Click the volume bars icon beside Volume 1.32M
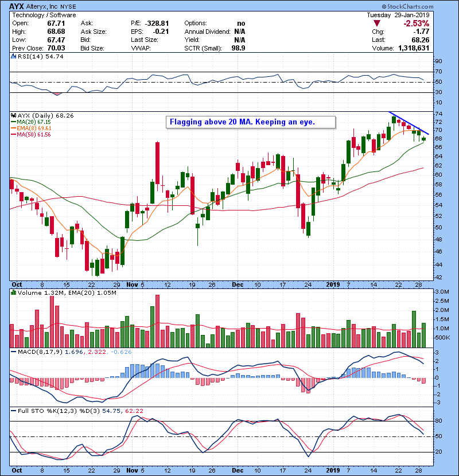Image resolution: width=459 pixels, height=476 pixels. (13, 292)
